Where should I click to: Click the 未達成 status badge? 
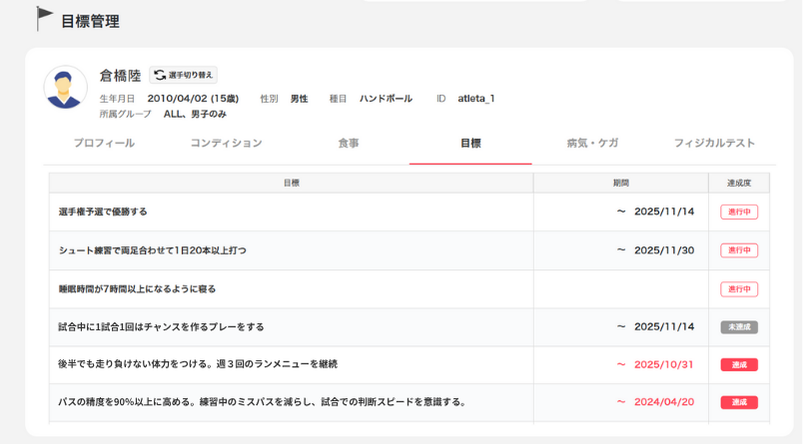(739, 327)
